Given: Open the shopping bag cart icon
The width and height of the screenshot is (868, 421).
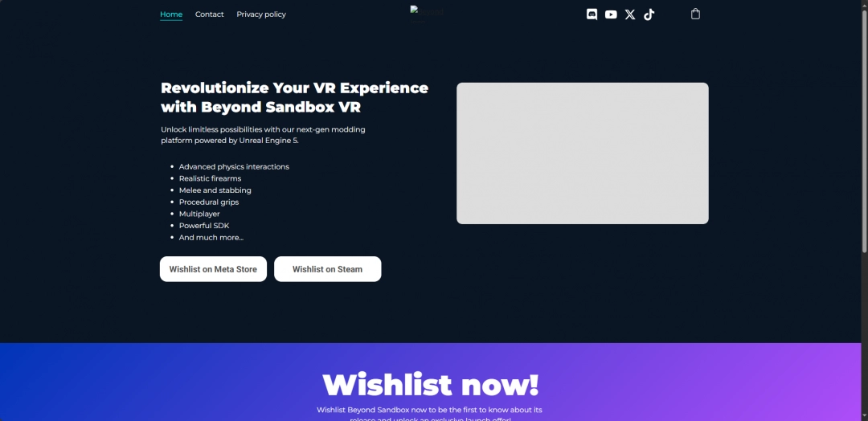Looking at the screenshot, I should (696, 14).
